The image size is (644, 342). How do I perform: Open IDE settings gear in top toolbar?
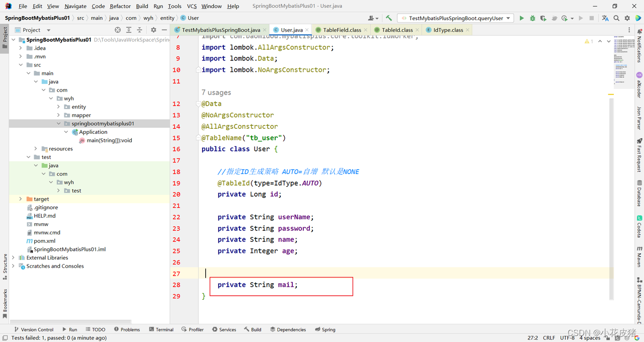[627, 18]
